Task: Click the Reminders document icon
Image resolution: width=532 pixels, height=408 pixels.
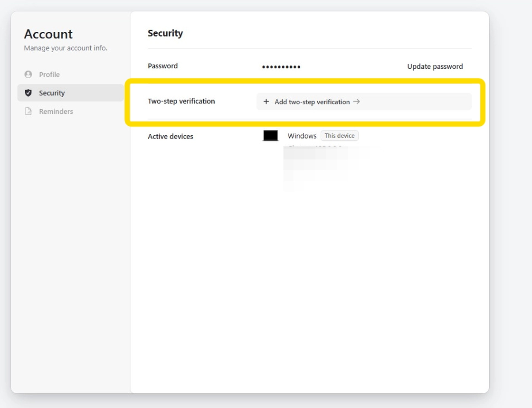Action: tap(28, 111)
